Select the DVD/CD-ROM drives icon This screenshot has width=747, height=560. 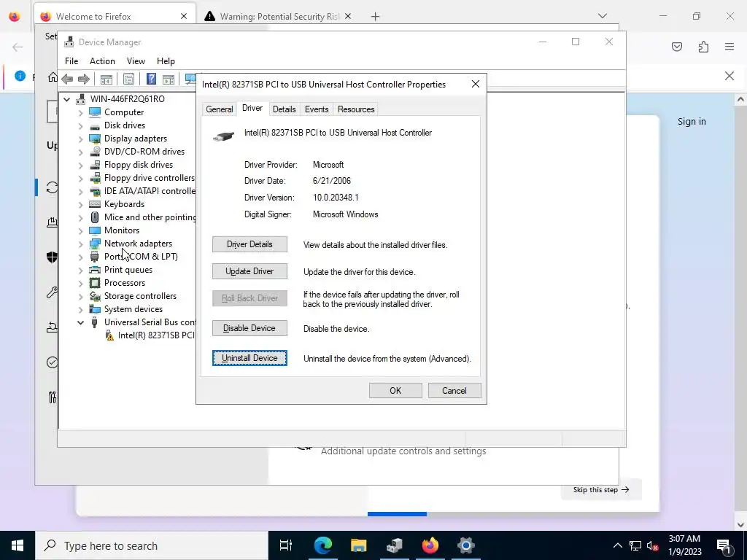click(95, 152)
